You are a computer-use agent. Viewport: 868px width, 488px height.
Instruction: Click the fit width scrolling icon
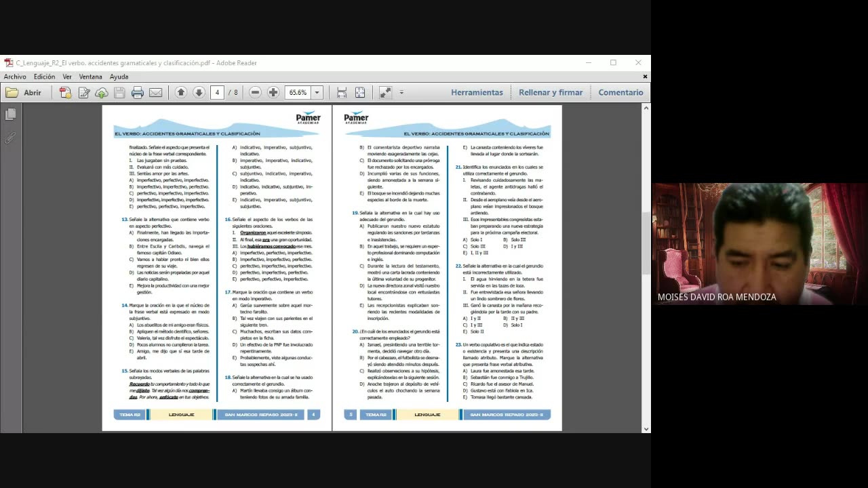coord(342,93)
